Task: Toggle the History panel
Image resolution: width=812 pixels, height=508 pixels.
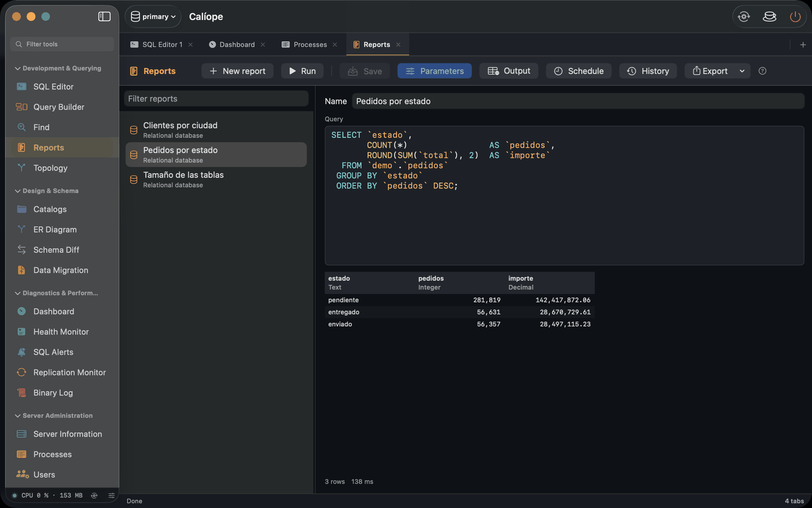Action: point(648,71)
